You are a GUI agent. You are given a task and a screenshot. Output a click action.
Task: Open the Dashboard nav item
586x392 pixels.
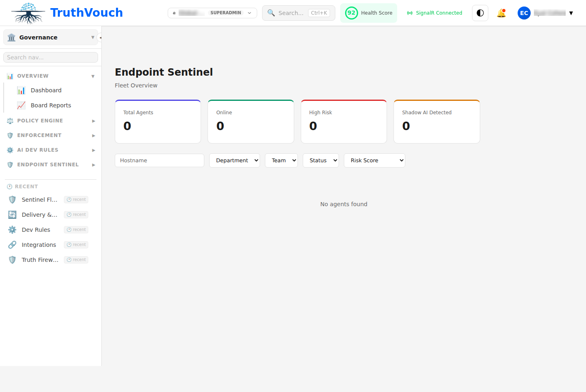(46, 90)
